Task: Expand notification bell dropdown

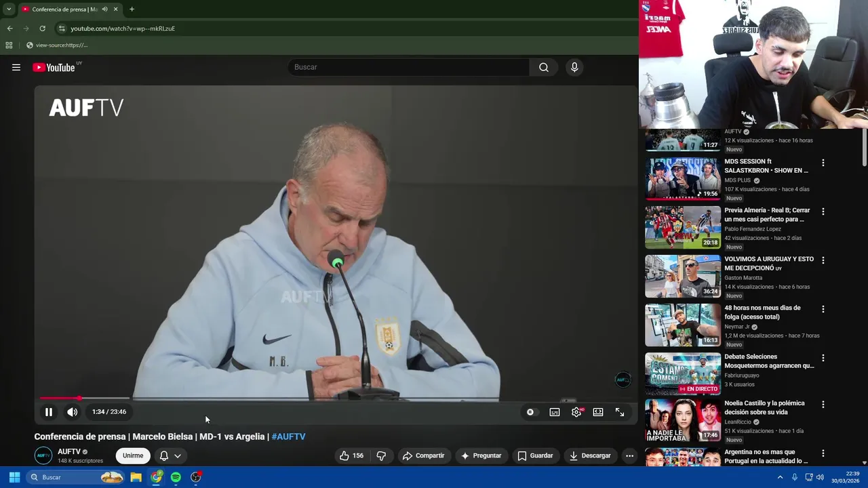Action: (x=170, y=455)
